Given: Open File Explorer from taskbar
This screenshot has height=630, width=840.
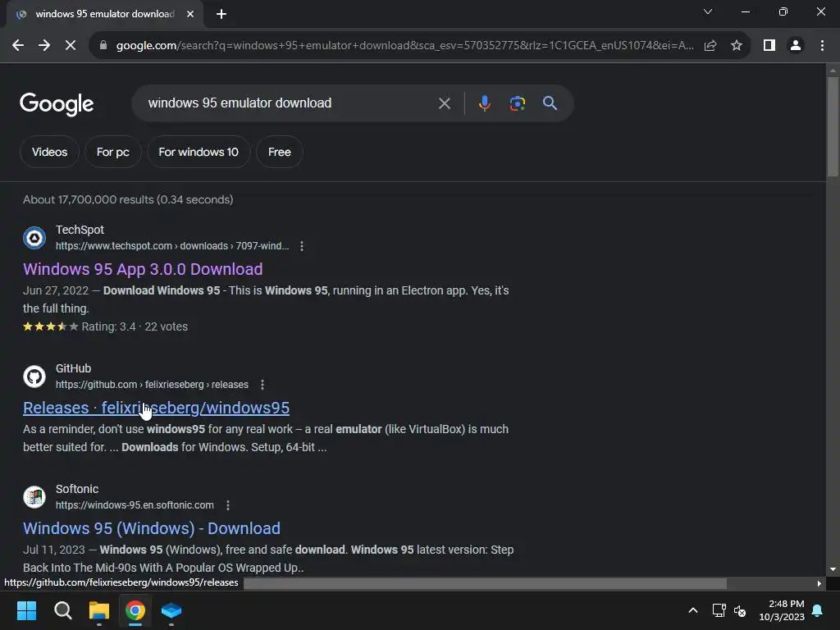Looking at the screenshot, I should pos(99,610).
